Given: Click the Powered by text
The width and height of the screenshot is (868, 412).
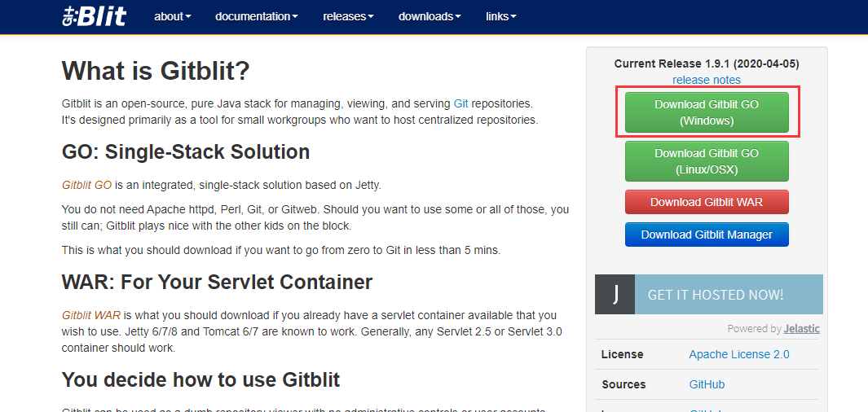Looking at the screenshot, I should coord(755,329).
